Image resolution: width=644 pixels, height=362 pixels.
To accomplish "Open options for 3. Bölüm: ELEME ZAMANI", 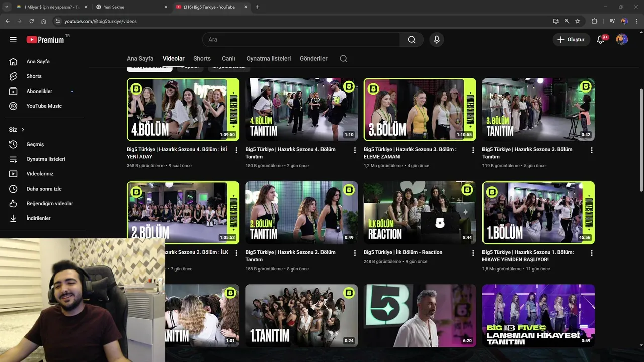I will (x=473, y=150).
